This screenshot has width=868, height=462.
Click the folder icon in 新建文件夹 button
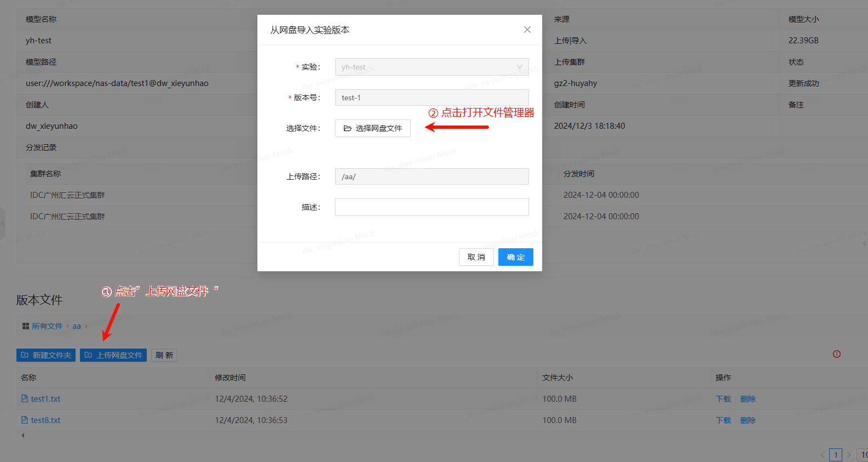pos(25,355)
